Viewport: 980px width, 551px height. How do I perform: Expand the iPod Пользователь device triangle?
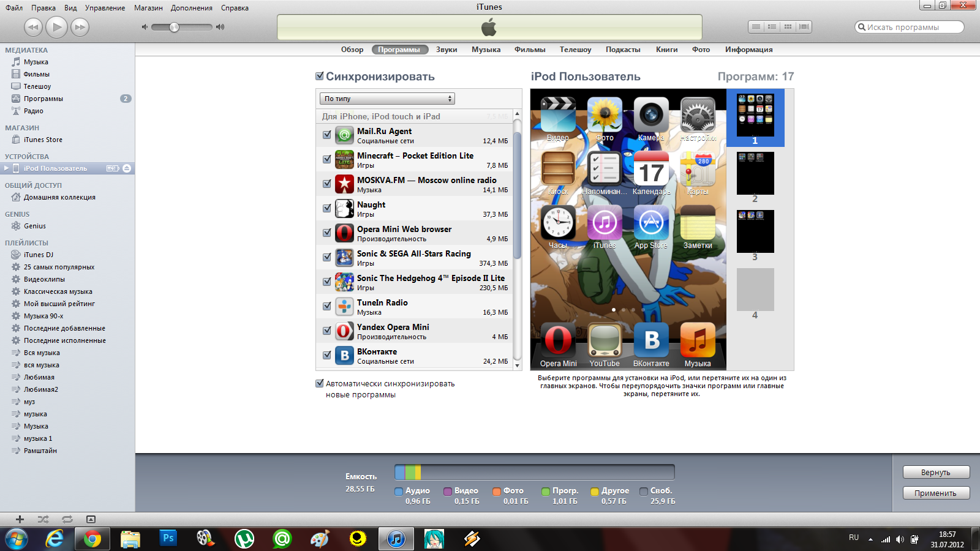[7, 168]
